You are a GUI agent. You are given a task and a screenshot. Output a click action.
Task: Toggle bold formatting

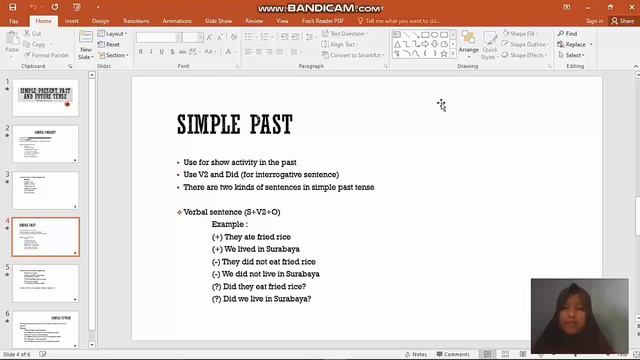141,51
